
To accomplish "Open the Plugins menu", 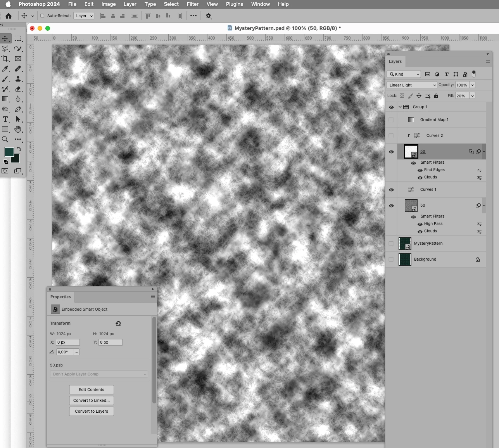I will pyautogui.click(x=235, y=4).
